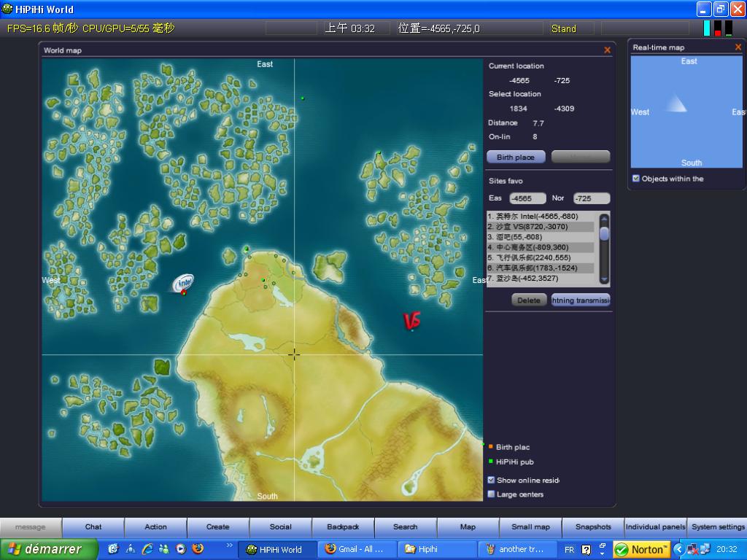Click HiPiHi World taskbar button
Viewport: 747px width, 560px height.
(x=278, y=549)
